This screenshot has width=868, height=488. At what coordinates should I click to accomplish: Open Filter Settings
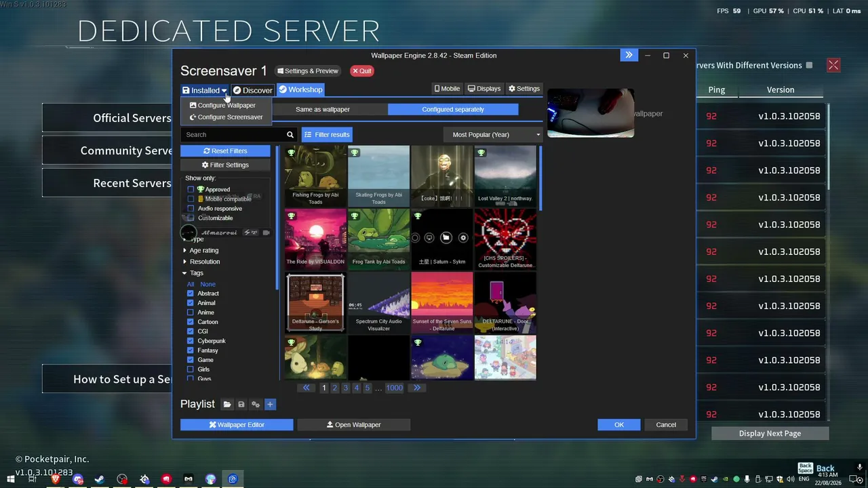click(225, 165)
